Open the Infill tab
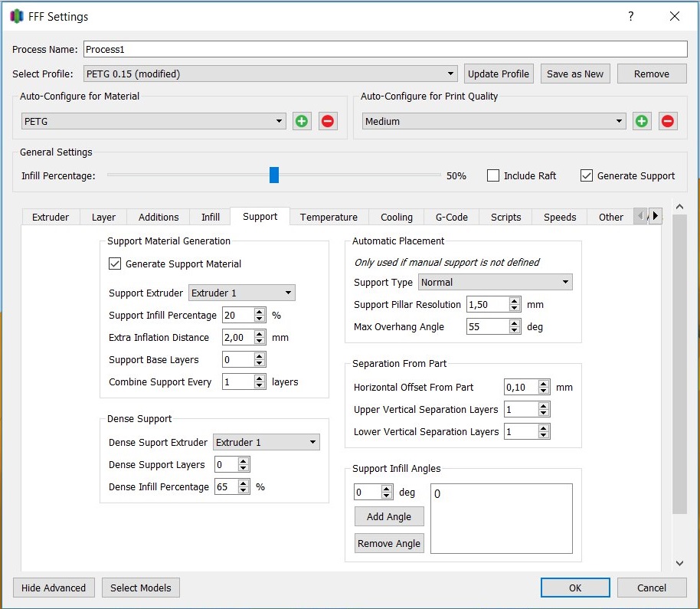700x609 pixels. [210, 217]
